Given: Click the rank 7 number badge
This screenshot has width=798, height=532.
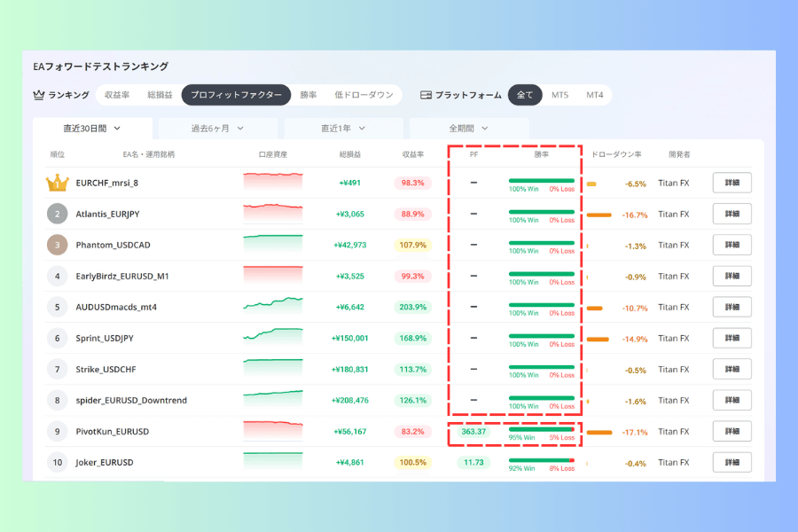Looking at the screenshot, I should [58, 369].
